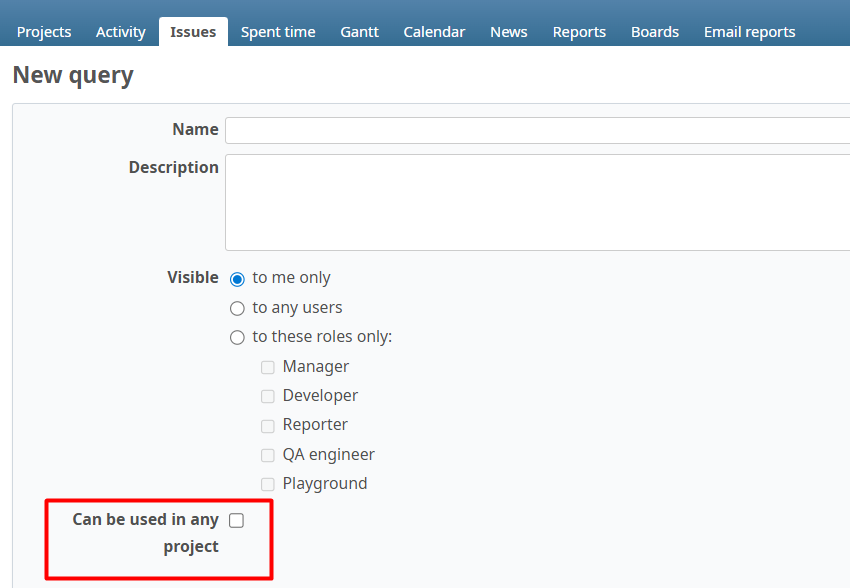Open the Email reports tab
This screenshot has width=850, height=588.
tap(749, 31)
